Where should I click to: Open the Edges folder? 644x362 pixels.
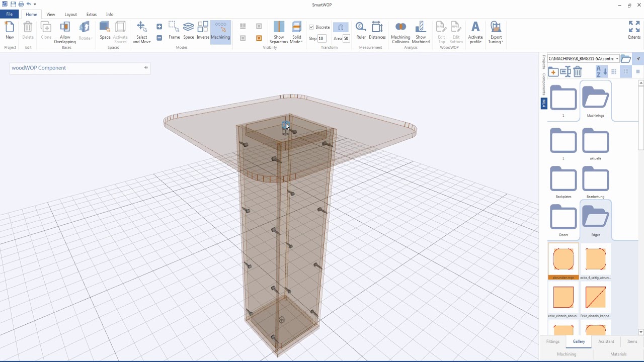tap(596, 220)
